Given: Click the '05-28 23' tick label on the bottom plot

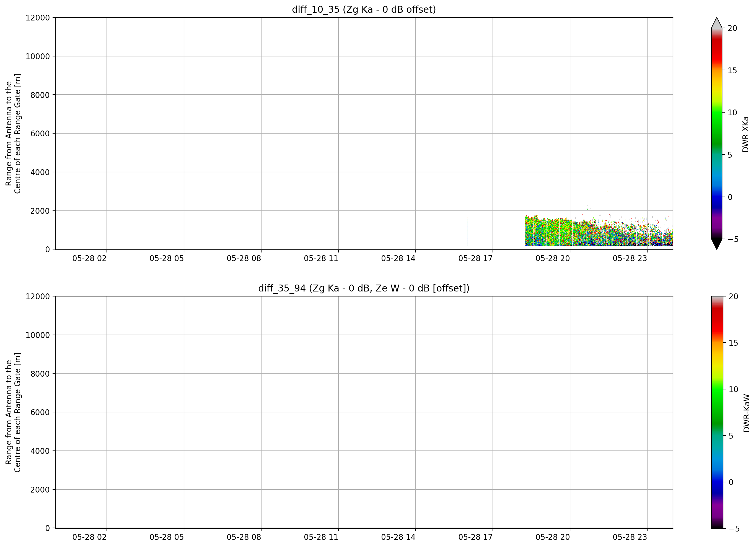Looking at the screenshot, I should pyautogui.click(x=630, y=537).
